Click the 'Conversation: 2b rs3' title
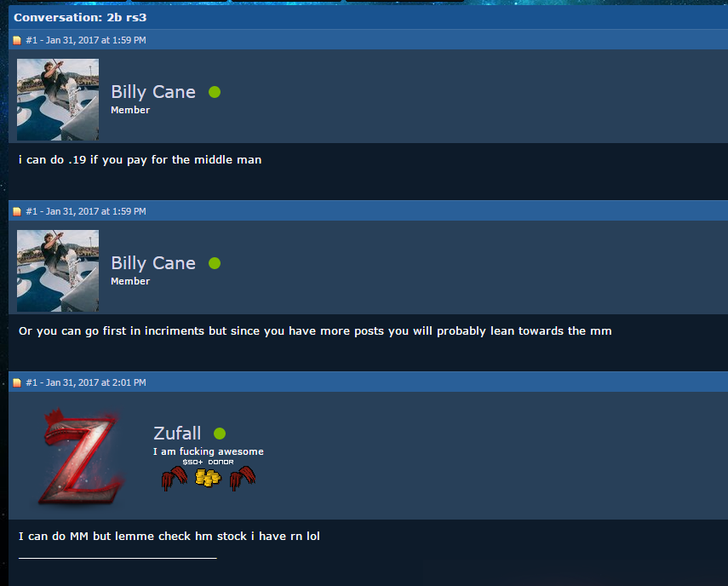 tap(80, 18)
